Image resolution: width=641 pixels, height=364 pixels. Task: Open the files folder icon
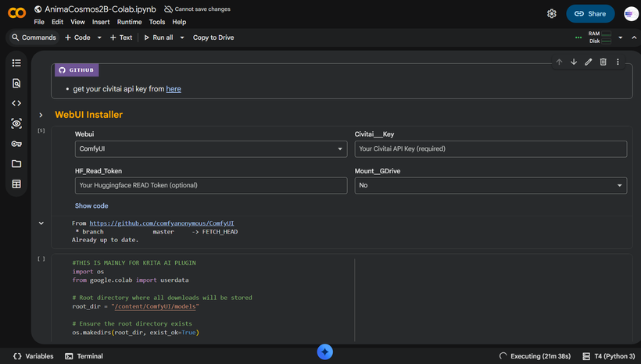[16, 164]
